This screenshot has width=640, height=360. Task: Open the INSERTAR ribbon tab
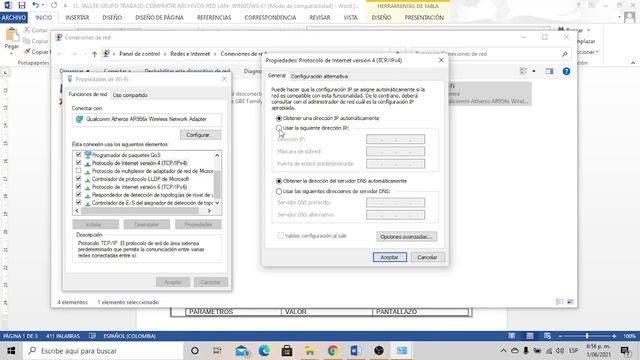pos(77,18)
